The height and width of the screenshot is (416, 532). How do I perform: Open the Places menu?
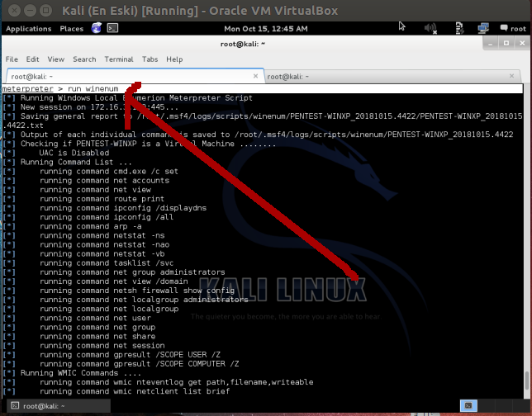click(x=71, y=29)
